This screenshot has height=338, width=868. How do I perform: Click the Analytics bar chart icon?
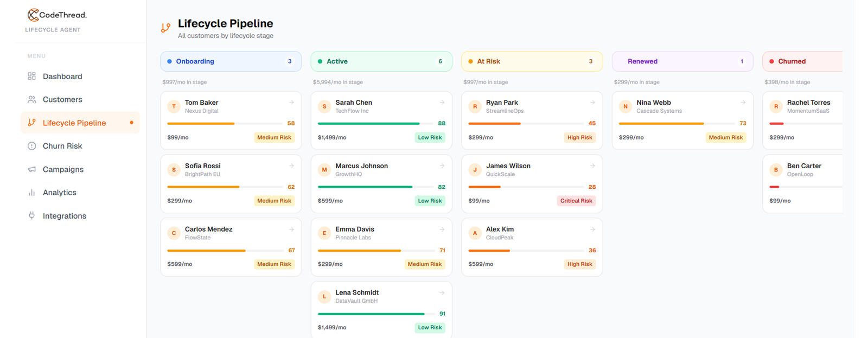point(31,193)
